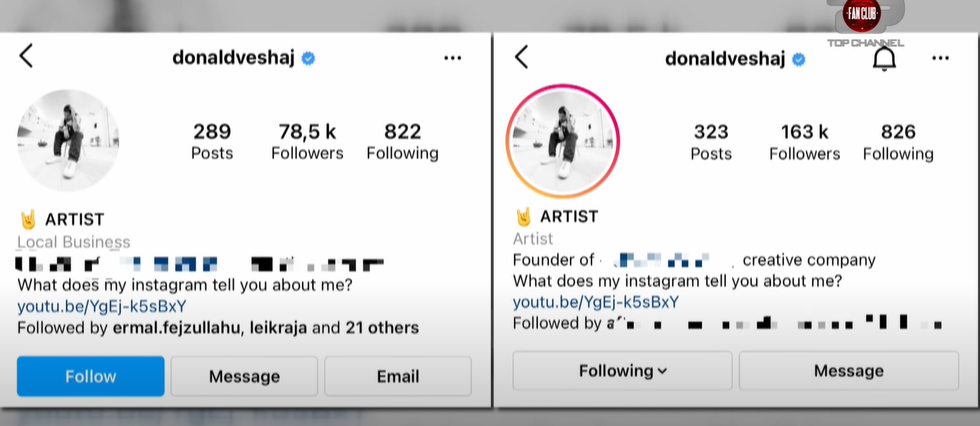Open the right profile's three-dot options menu

pyautogui.click(x=940, y=59)
